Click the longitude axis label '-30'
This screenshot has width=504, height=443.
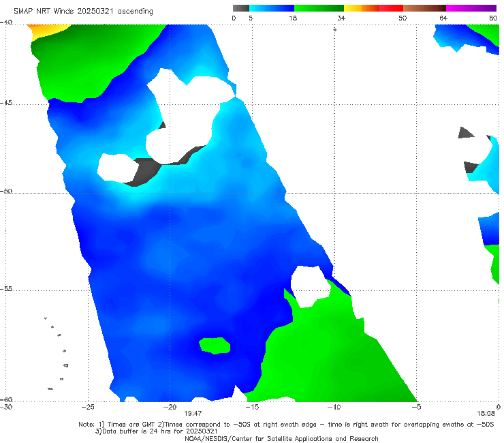pyautogui.click(x=6, y=407)
